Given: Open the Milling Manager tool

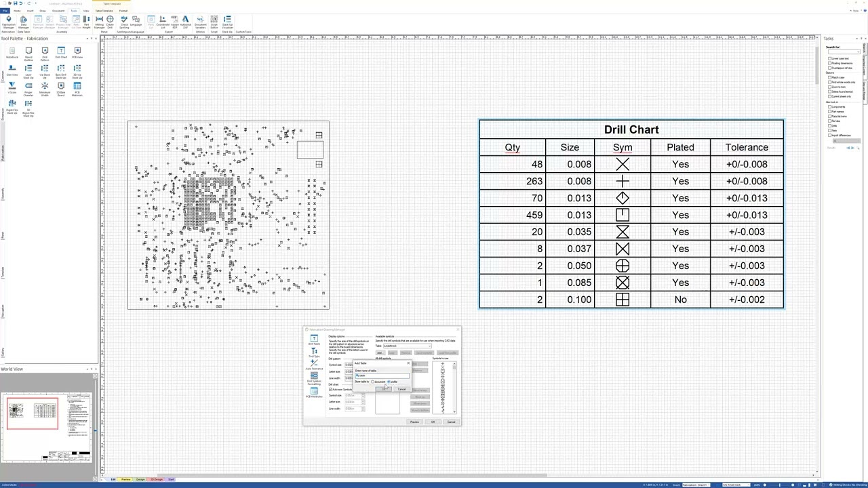Looking at the screenshot, I should pyautogui.click(x=99, y=23).
